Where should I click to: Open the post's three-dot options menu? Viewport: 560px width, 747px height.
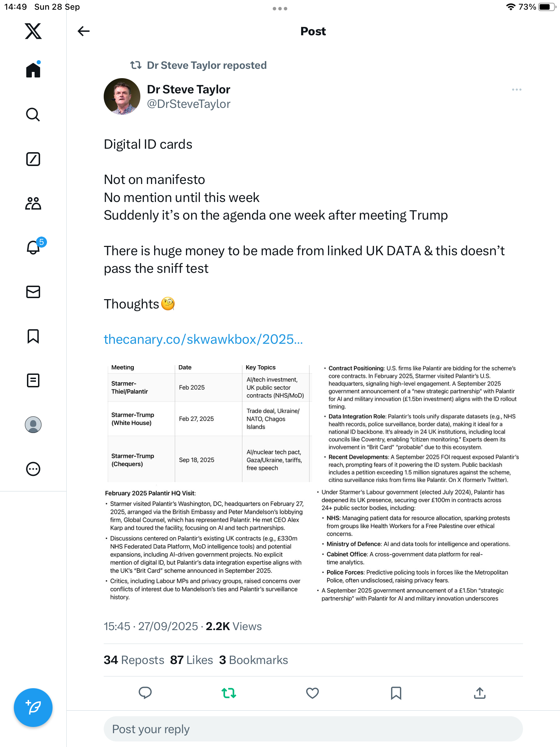pyautogui.click(x=516, y=90)
